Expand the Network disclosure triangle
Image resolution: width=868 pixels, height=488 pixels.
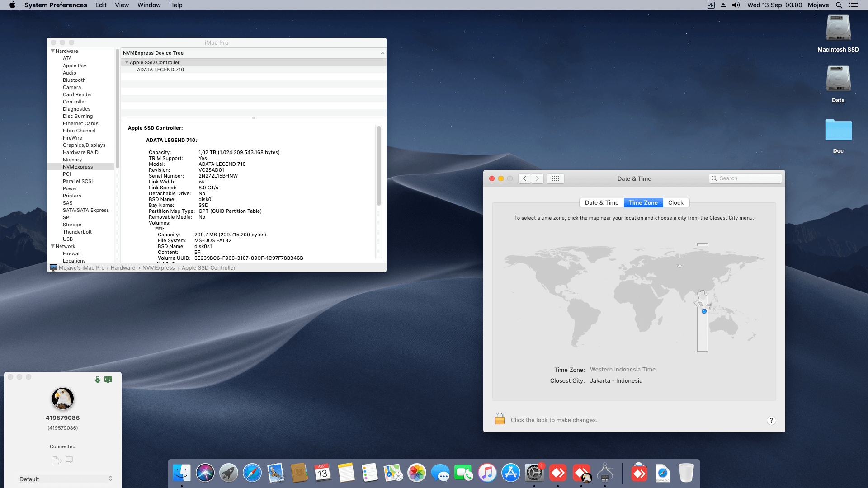click(x=53, y=246)
